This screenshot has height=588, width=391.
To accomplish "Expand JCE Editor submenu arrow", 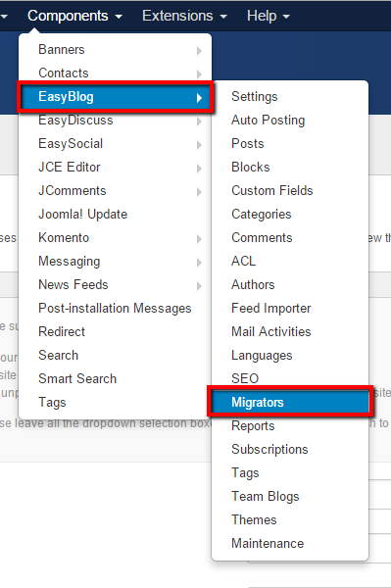I will coord(199,169).
